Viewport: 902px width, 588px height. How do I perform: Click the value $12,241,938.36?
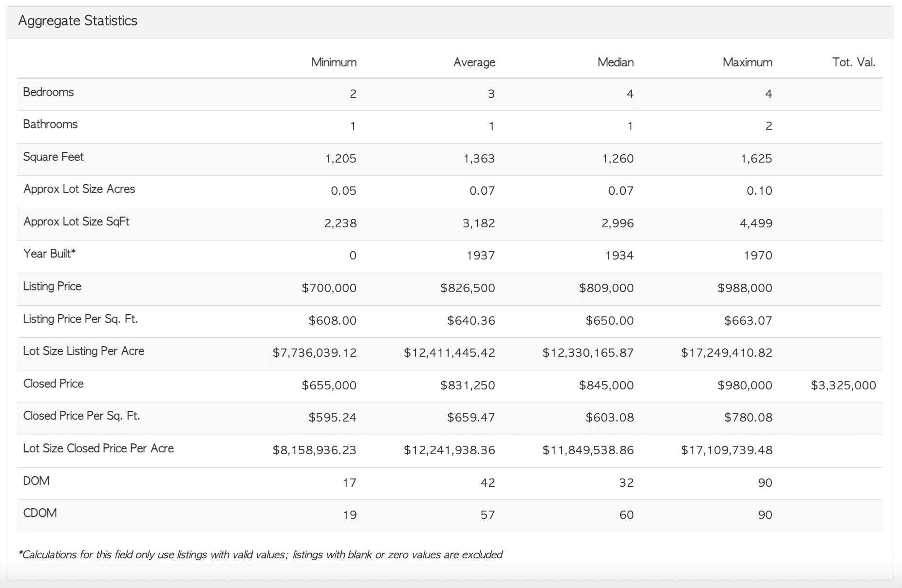pyautogui.click(x=450, y=450)
